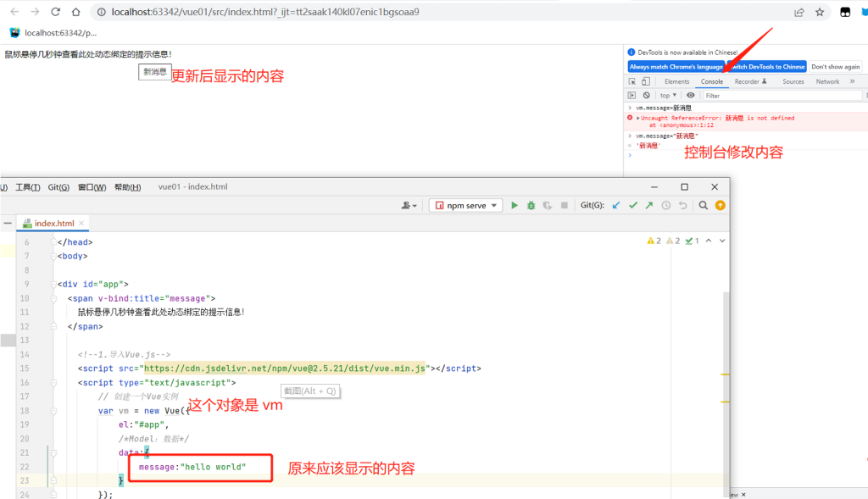868x499 pixels.
Task: Toggle live expression eye icon
Action: (691, 96)
